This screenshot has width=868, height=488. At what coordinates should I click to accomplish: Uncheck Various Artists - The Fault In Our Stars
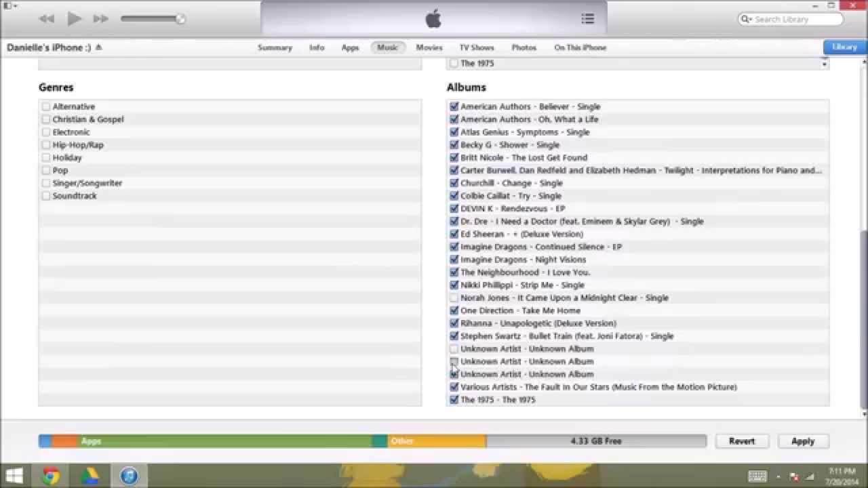point(454,387)
